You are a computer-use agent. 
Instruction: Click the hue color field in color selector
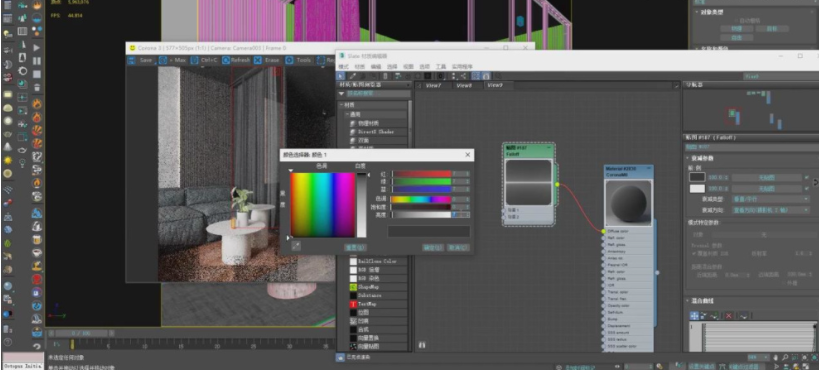tap(322, 205)
